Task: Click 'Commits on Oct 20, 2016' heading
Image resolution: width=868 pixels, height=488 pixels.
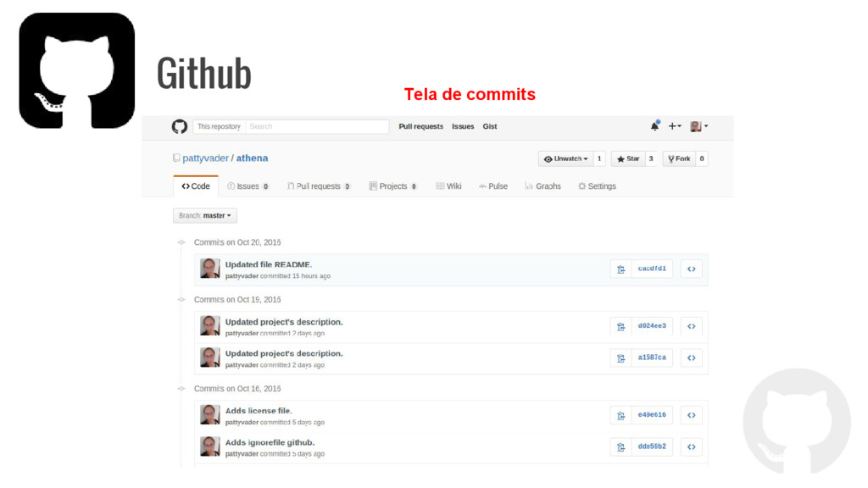Action: click(x=237, y=242)
